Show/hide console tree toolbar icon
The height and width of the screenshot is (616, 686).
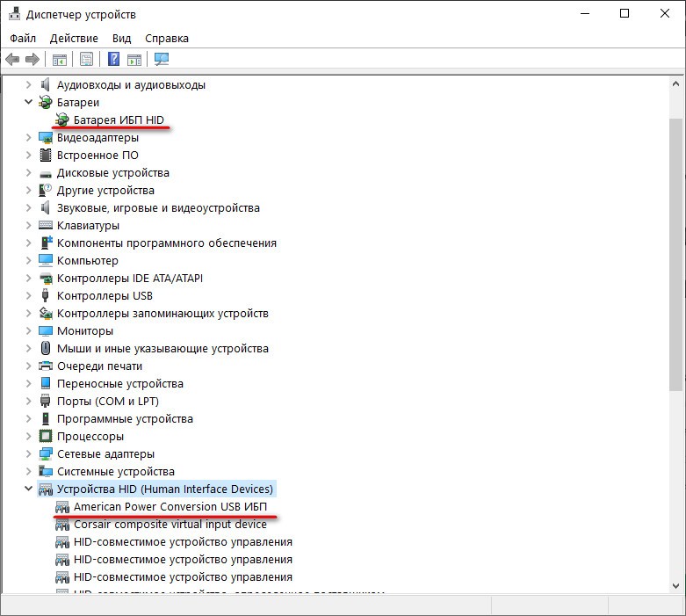pos(60,59)
